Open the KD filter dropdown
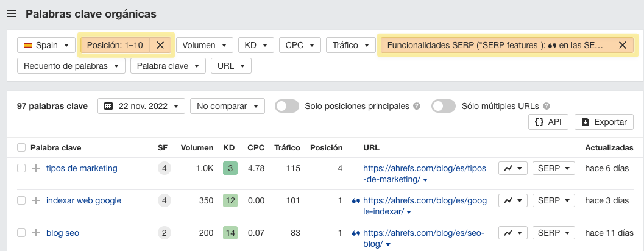 256,45
